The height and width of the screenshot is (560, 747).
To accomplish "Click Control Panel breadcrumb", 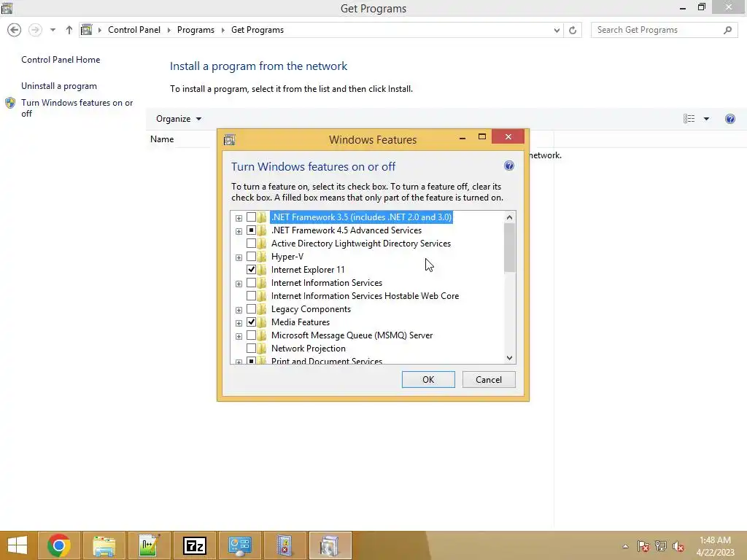I will pos(134,29).
